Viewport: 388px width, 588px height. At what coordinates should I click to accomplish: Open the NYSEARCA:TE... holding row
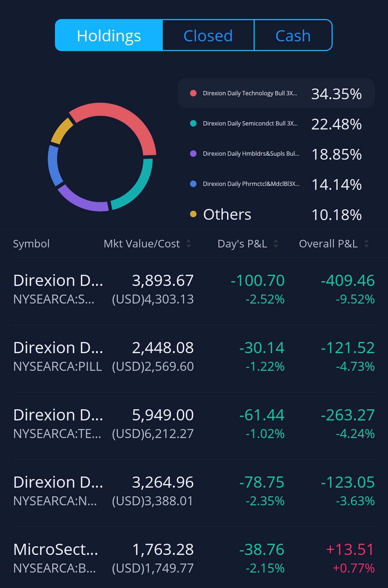coord(194,426)
